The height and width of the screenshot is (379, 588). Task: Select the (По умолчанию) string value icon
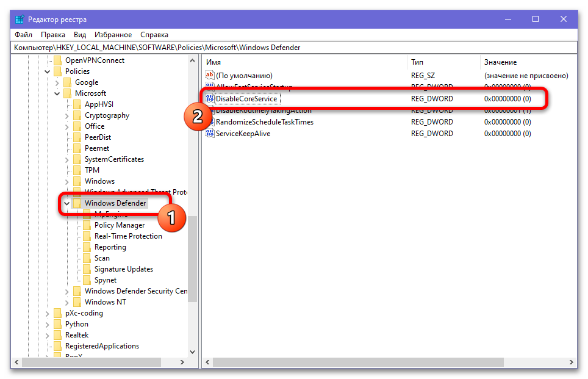click(210, 76)
